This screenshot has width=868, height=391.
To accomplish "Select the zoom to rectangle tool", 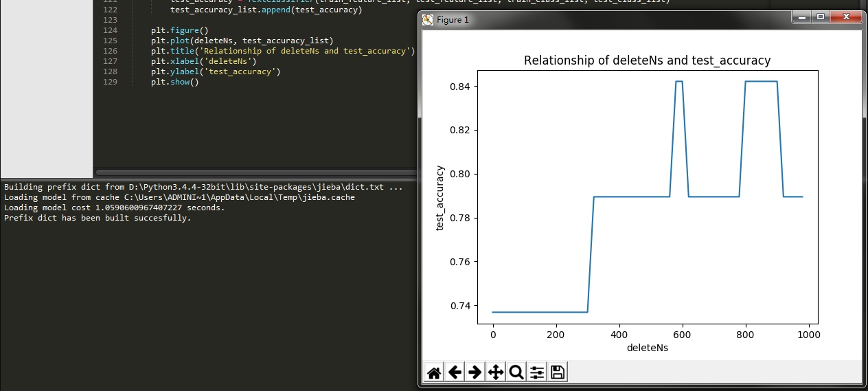I will click(x=516, y=372).
